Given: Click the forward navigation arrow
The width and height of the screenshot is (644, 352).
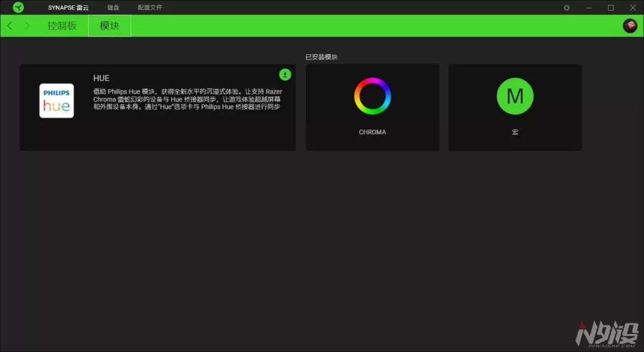Looking at the screenshot, I should (26, 26).
